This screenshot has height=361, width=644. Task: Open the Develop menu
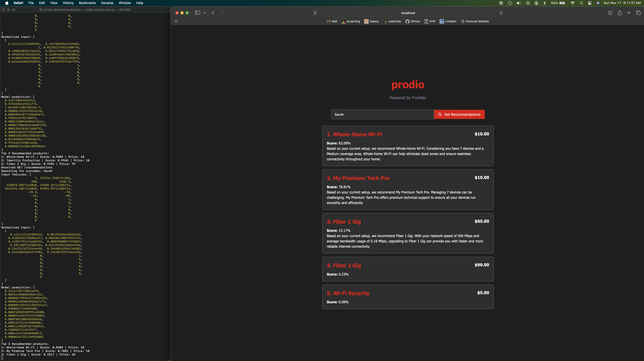coord(107,3)
